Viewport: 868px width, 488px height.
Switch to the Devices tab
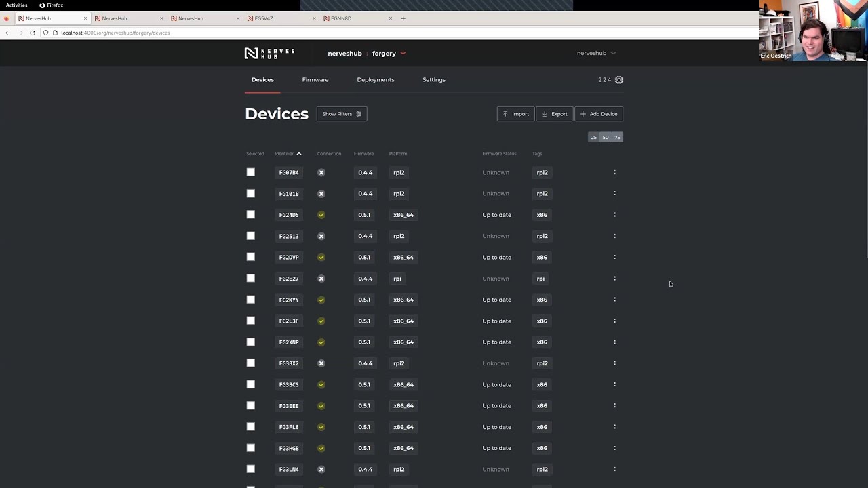pyautogui.click(x=262, y=80)
